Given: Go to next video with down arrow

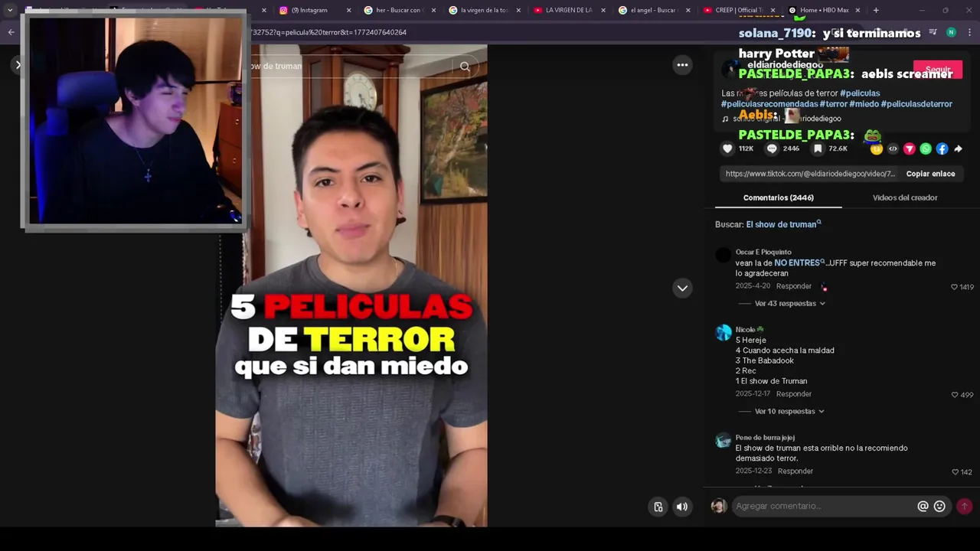Looking at the screenshot, I should pyautogui.click(x=682, y=288).
